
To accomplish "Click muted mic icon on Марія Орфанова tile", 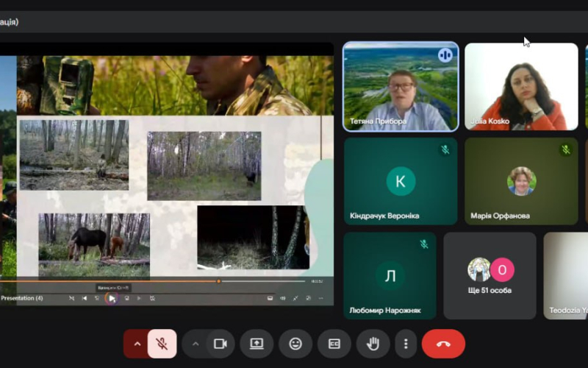I will [x=566, y=149].
